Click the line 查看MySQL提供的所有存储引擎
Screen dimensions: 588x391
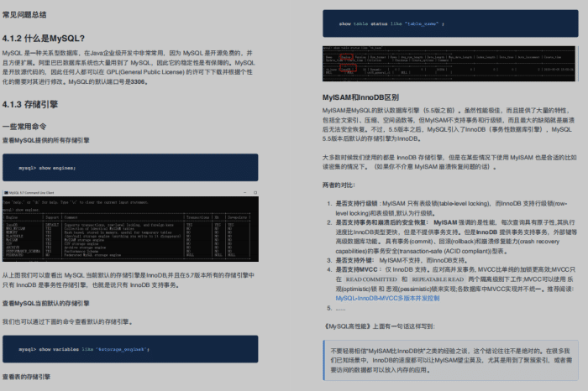pyautogui.click(x=45, y=140)
